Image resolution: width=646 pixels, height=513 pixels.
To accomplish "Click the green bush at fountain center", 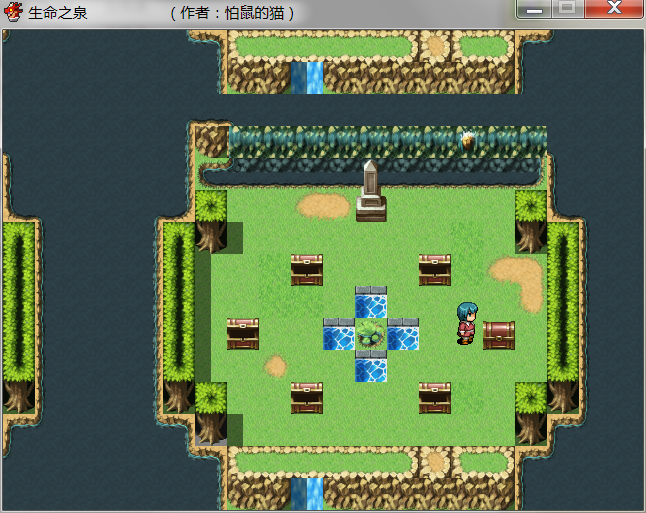I will (x=371, y=334).
